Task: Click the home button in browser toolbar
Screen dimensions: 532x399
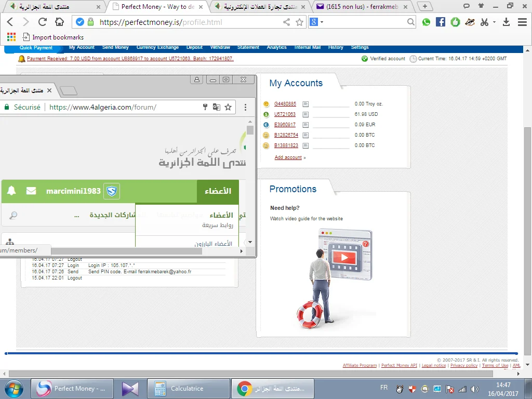Action: pyautogui.click(x=60, y=22)
